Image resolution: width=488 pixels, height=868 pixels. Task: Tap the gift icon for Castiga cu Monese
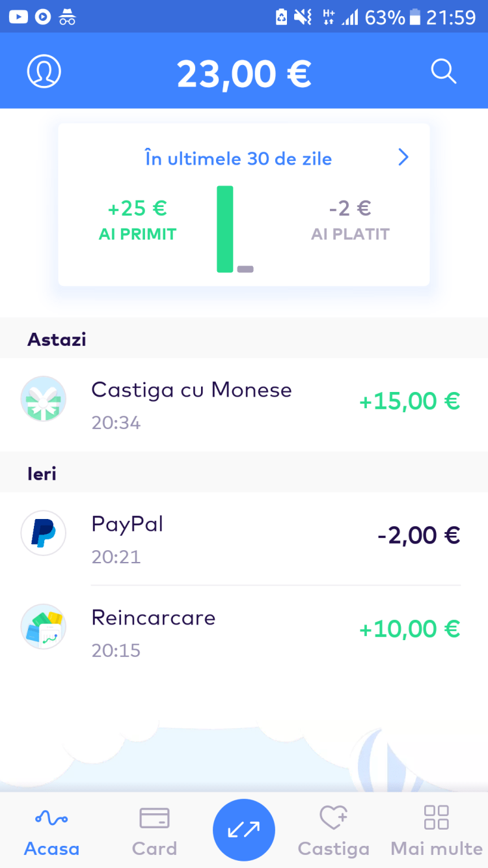tap(44, 399)
